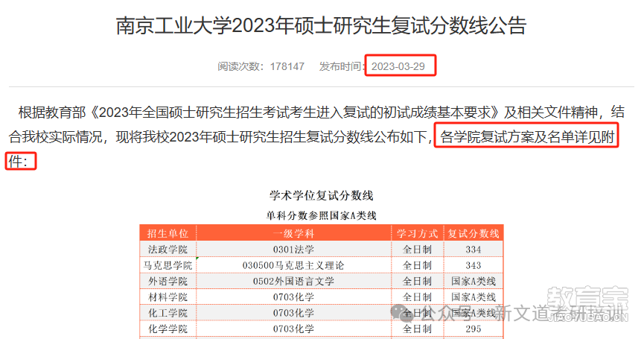
Task: Click the 招生单位 column header
Action: (x=168, y=233)
